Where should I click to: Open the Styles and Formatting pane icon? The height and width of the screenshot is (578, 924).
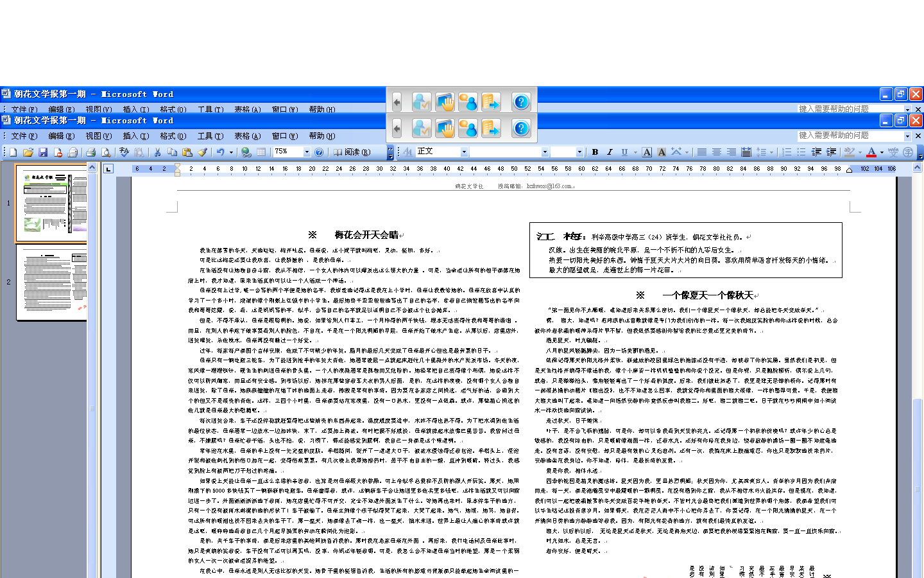[x=407, y=152]
